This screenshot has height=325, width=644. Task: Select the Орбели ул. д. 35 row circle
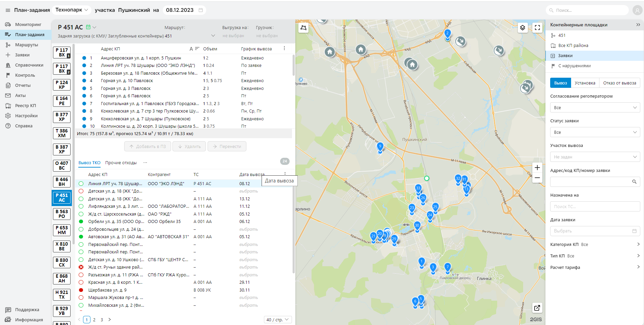(81, 222)
